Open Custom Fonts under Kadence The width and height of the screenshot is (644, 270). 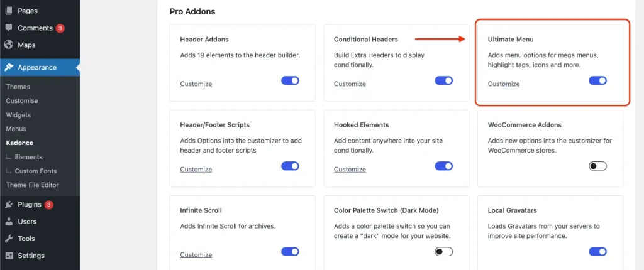(36, 171)
